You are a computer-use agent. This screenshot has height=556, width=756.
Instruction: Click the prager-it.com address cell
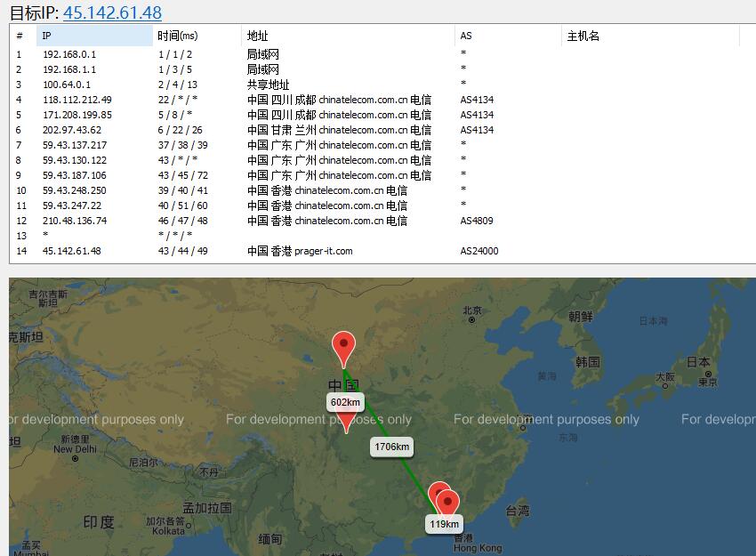pos(300,251)
